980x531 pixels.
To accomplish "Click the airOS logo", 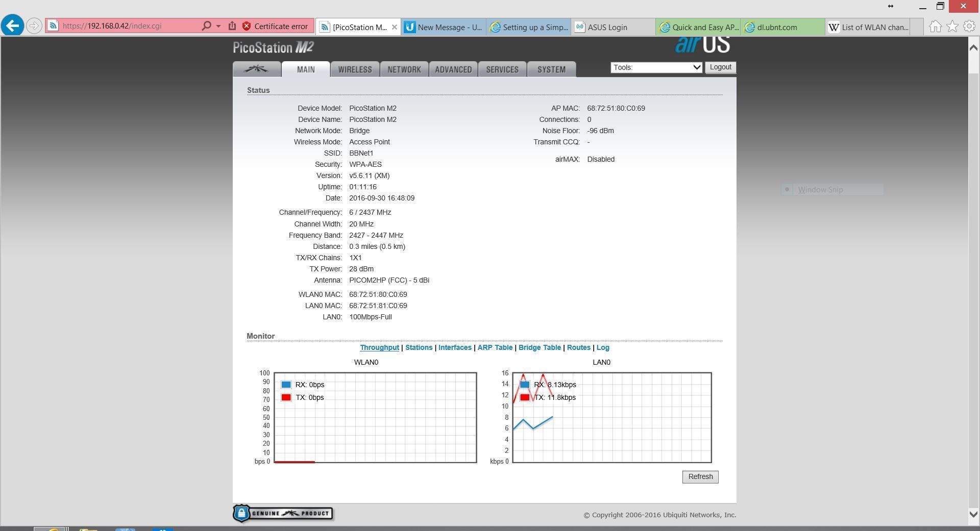I will coord(702,44).
